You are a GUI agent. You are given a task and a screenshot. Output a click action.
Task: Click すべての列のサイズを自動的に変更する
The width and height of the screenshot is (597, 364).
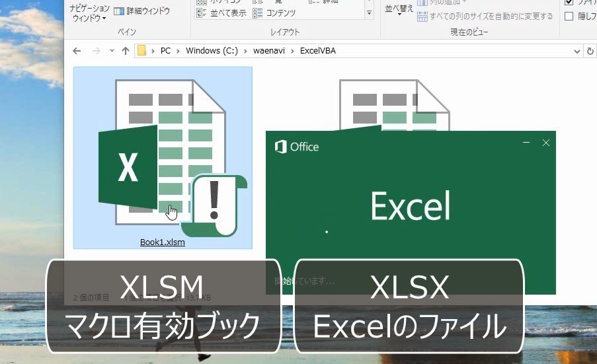pyautogui.click(x=485, y=17)
